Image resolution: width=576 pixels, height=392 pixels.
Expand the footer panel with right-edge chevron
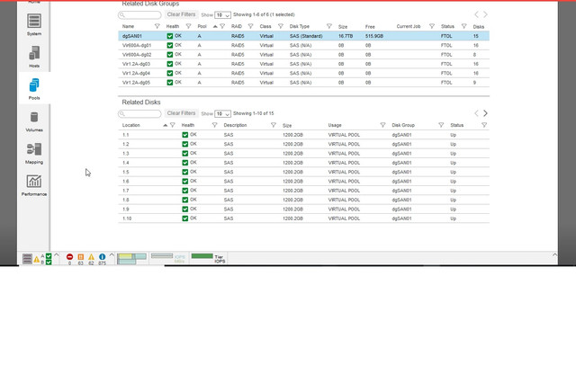(x=554, y=254)
